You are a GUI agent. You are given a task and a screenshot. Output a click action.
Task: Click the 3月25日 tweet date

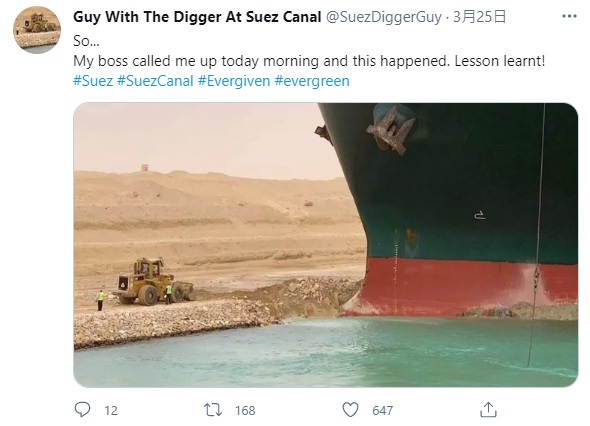479,17
